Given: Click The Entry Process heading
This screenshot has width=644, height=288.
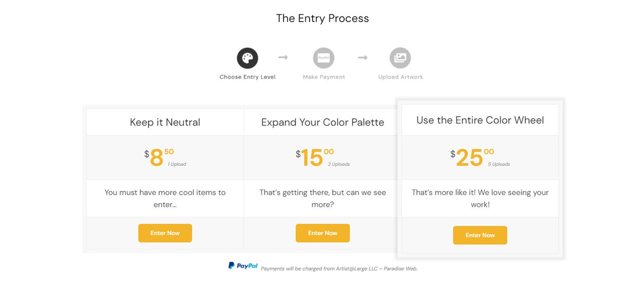Looking at the screenshot, I should (x=323, y=19).
